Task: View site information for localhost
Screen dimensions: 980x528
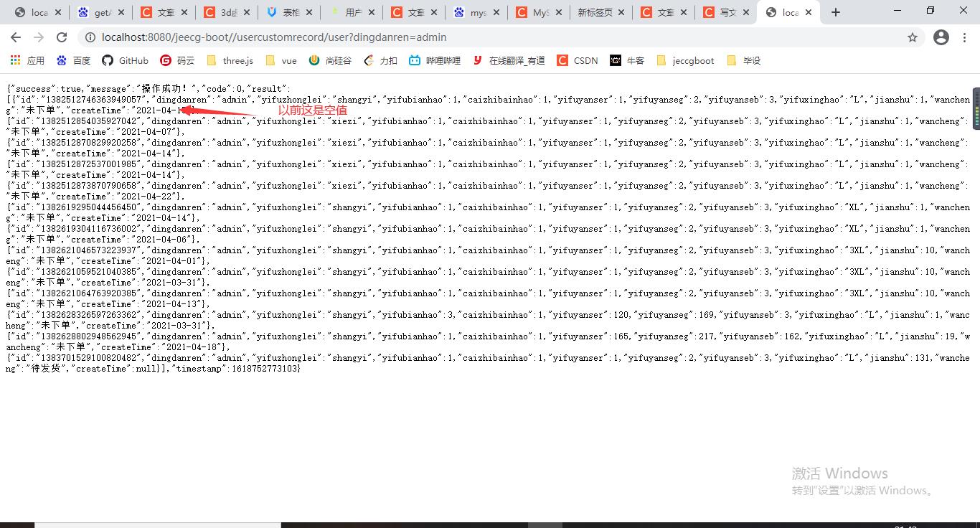Action: point(90,37)
